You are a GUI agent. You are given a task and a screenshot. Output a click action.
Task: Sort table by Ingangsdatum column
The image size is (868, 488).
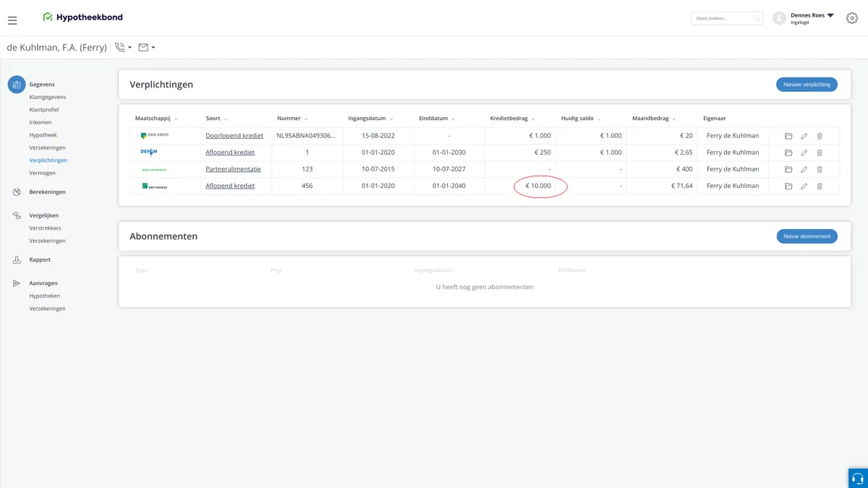point(370,119)
